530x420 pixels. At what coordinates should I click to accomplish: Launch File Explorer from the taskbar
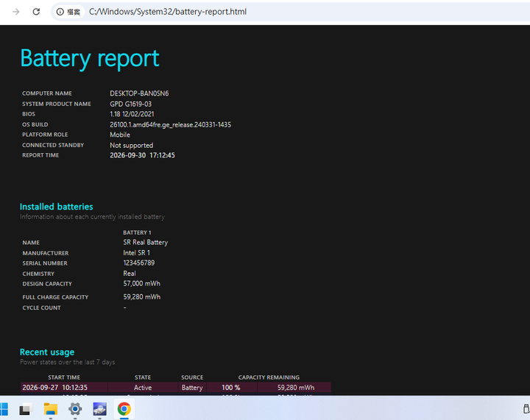coord(51,409)
